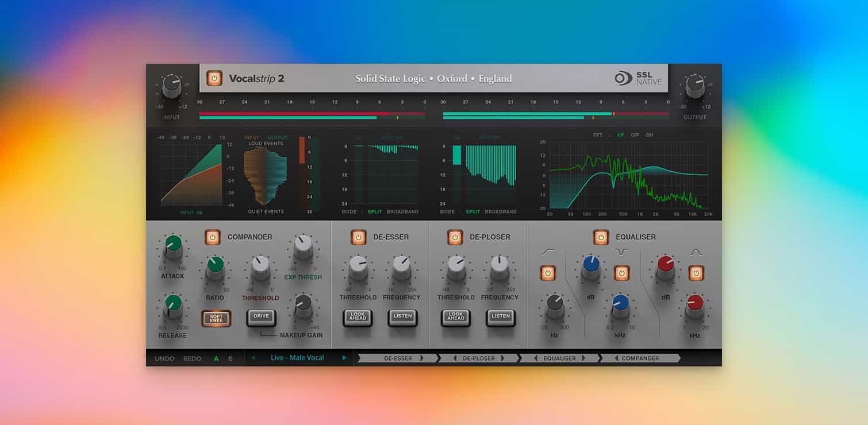Click the Undo button

164,358
